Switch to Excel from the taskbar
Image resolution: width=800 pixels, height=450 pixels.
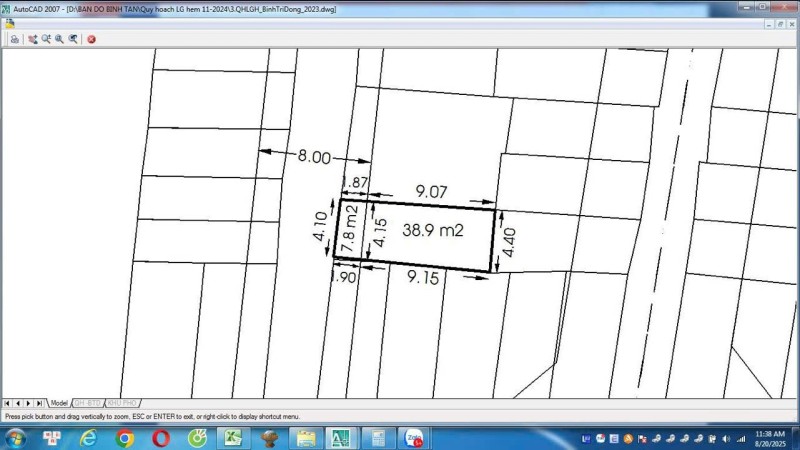pos(232,438)
